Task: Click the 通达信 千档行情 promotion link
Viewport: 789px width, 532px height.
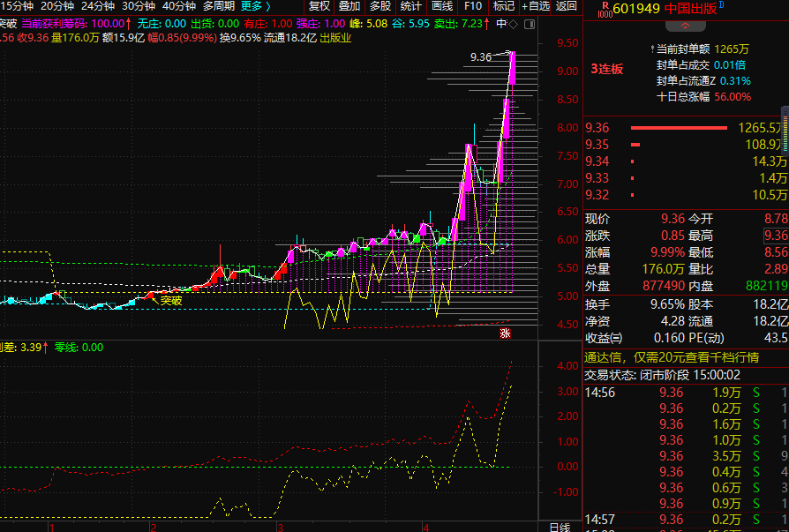Action: [x=671, y=357]
